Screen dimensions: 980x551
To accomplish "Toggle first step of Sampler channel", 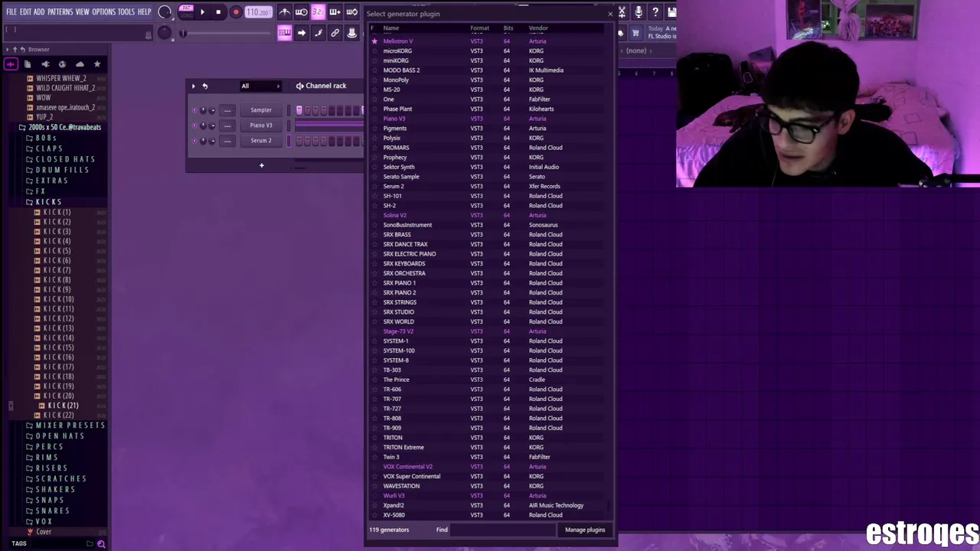I will coord(299,110).
